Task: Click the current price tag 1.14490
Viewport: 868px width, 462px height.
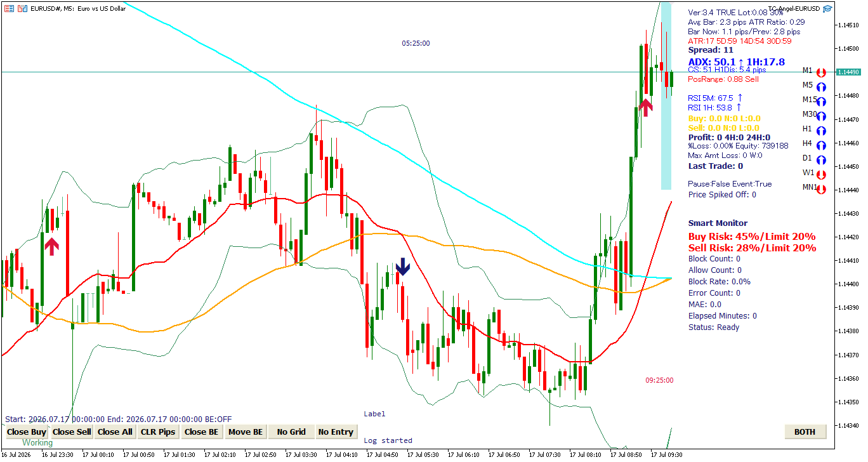Action: [x=848, y=72]
